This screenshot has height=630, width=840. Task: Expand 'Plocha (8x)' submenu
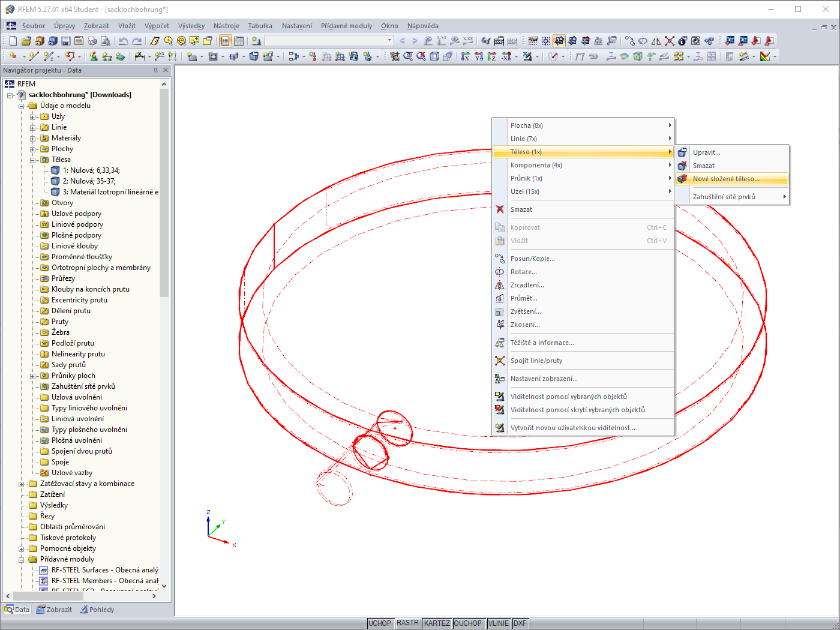coord(583,125)
